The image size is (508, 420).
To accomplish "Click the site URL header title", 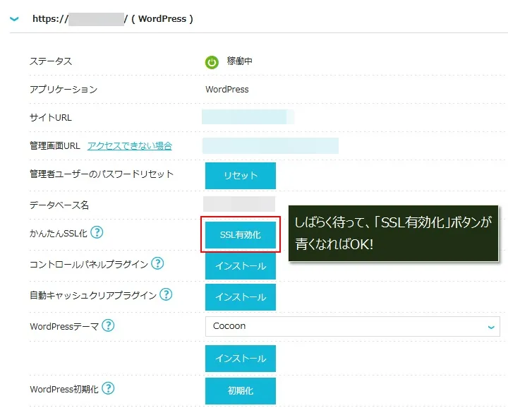I will (x=113, y=19).
